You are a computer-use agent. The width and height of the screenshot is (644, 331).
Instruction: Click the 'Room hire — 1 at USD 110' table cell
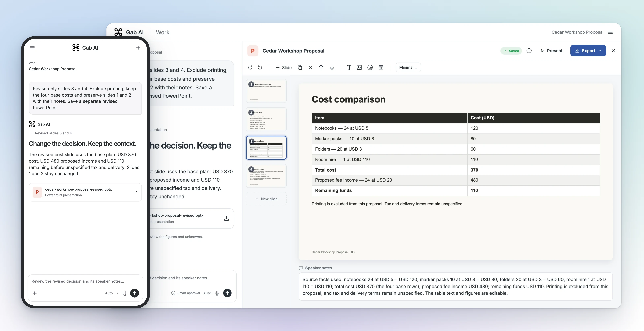[389, 159]
